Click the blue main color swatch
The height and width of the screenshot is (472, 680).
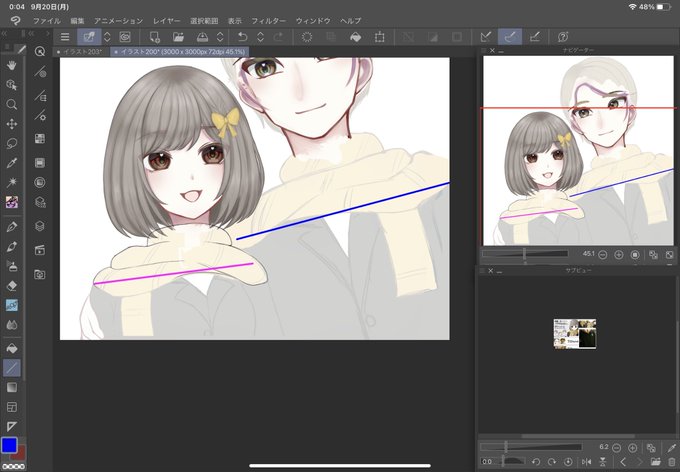10,445
